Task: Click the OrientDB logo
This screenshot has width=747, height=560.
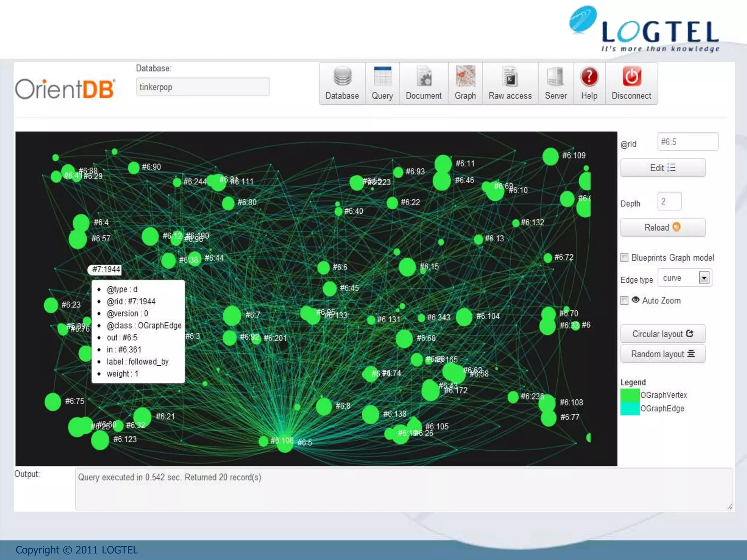Action: pos(65,89)
